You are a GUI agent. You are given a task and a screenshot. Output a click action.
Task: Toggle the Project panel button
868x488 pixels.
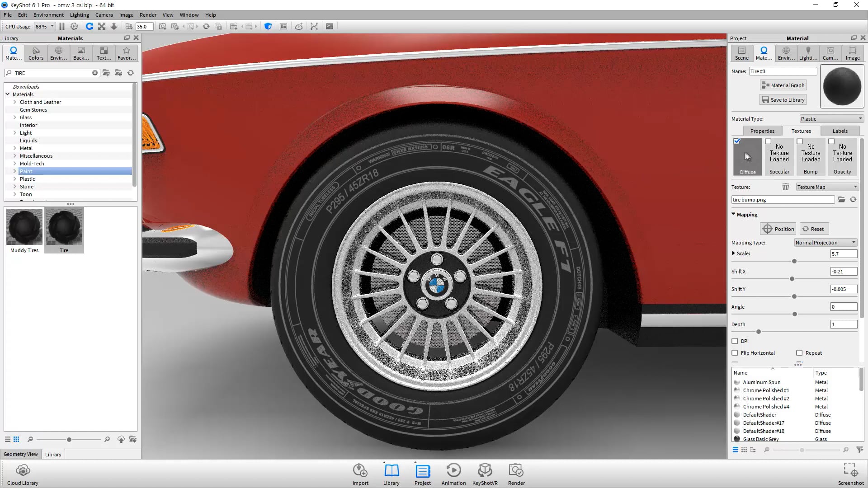423,474
